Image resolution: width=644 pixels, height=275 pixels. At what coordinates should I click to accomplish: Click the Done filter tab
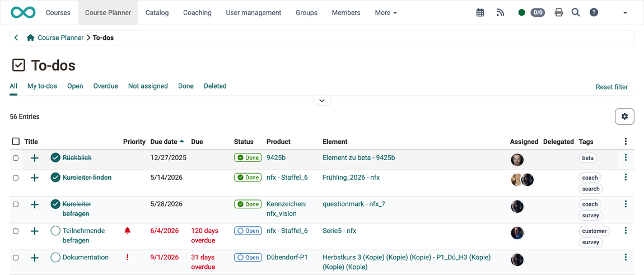point(186,86)
